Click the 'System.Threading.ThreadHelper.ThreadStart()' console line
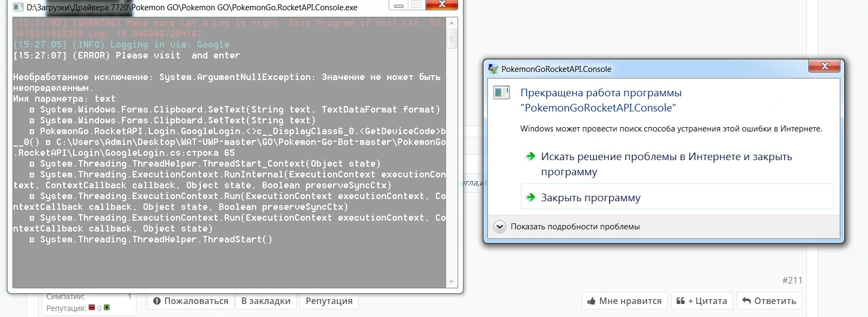Viewport: 868px width, 317px height. [151, 239]
